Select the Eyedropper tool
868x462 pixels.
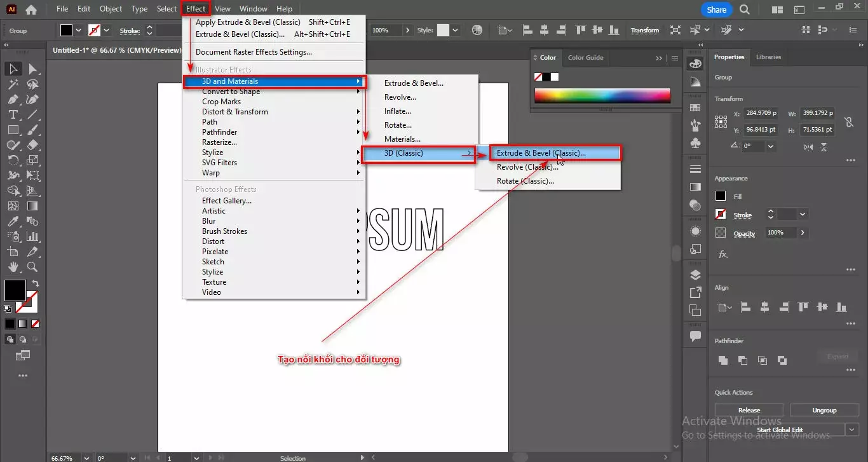13,221
